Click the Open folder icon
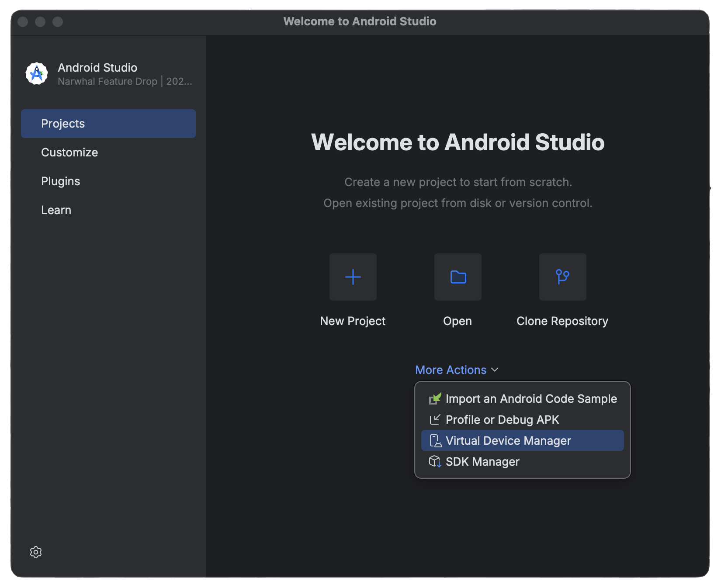This screenshot has height=588, width=721. pos(458,277)
